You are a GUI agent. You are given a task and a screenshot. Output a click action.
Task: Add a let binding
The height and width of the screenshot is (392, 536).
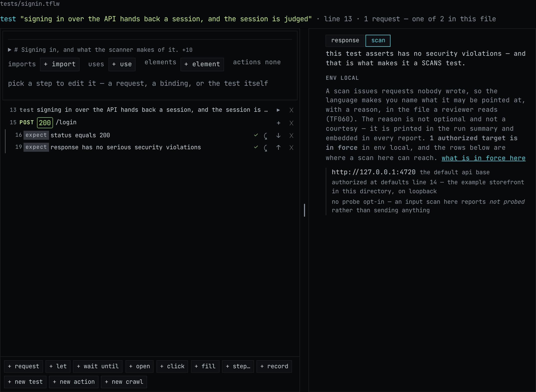(58, 366)
